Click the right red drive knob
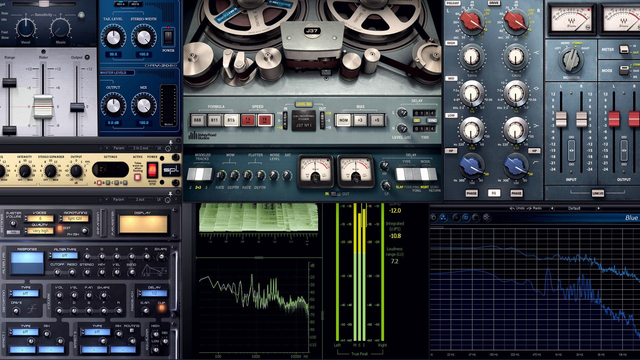 pyautogui.click(x=515, y=21)
